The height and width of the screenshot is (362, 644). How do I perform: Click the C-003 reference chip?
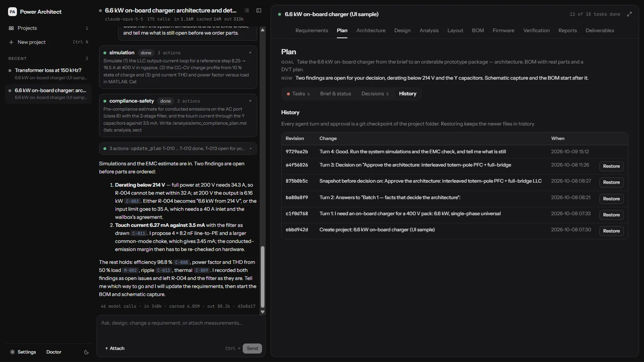[132, 201]
